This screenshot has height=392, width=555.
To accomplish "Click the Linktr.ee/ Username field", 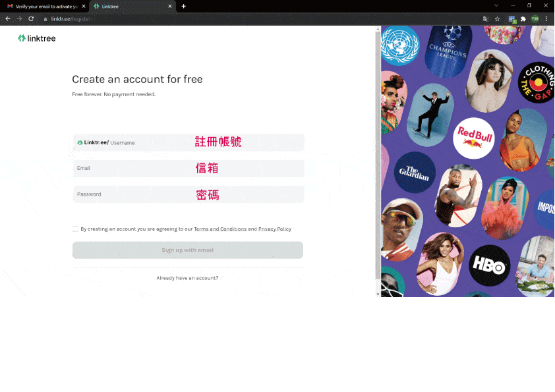I will point(189,142).
